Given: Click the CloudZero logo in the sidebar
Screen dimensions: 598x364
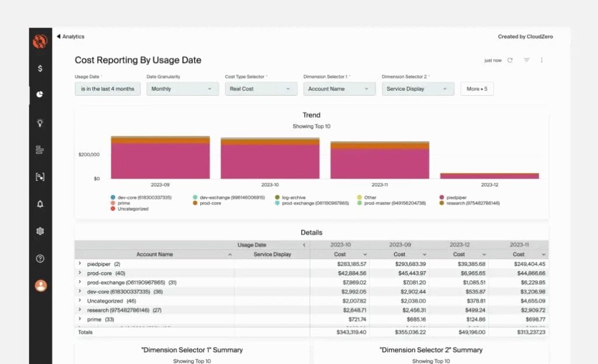Looking at the screenshot, I should pyautogui.click(x=40, y=41).
